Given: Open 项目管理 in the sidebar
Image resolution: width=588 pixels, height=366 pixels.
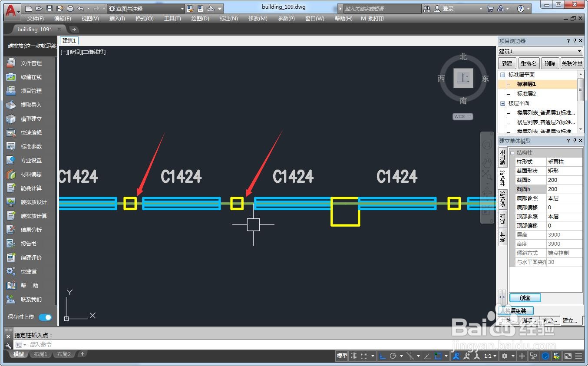Looking at the screenshot, I should 29,91.
